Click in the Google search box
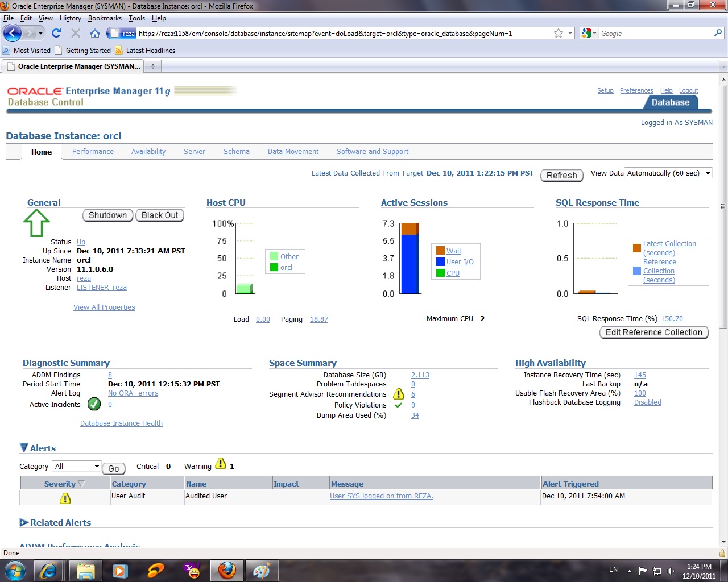728x582 pixels. pos(654,34)
